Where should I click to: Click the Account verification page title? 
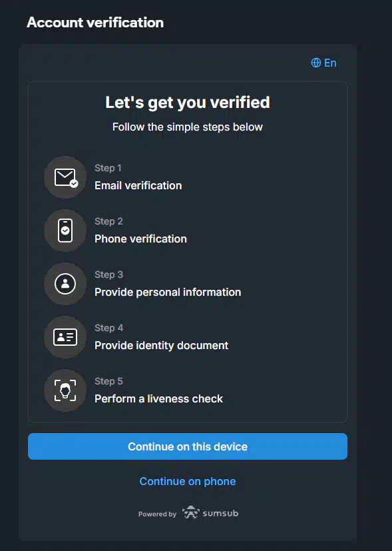(95, 23)
